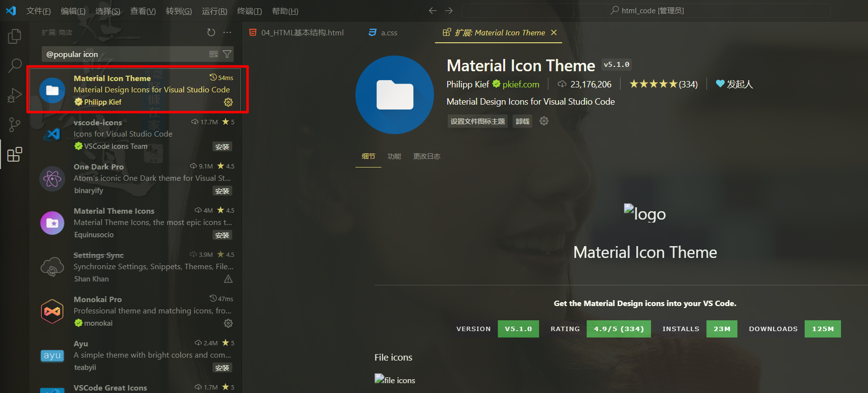This screenshot has height=393, width=868.
Task: Close the Material Icon Theme extension tab
Action: [x=554, y=32]
